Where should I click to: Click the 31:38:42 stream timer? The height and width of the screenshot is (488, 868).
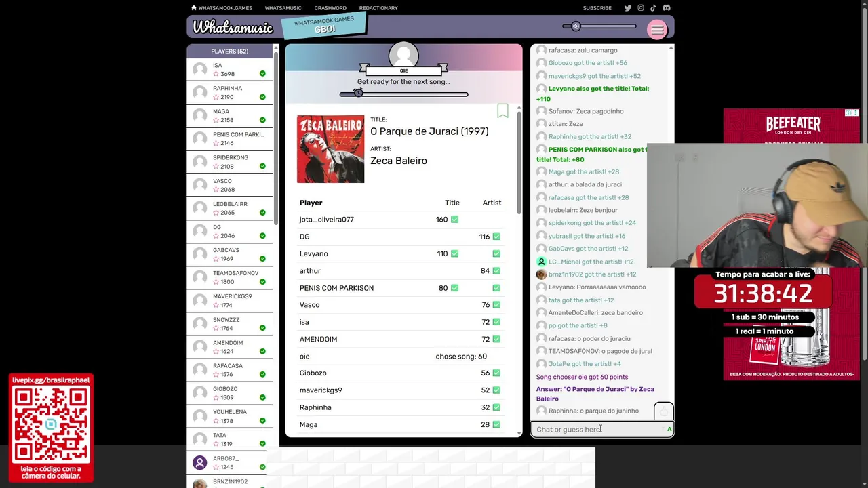coord(763,293)
